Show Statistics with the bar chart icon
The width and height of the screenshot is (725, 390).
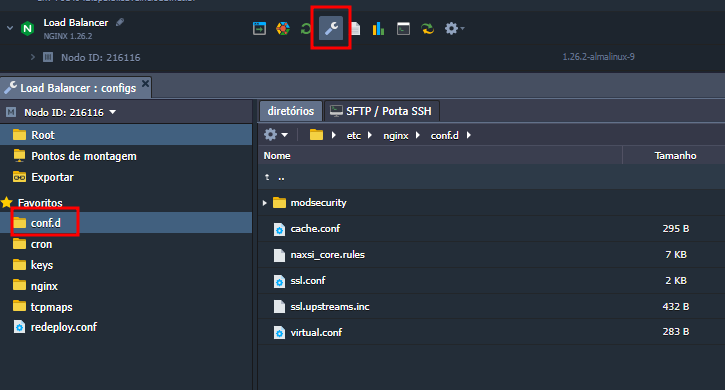[x=378, y=29]
